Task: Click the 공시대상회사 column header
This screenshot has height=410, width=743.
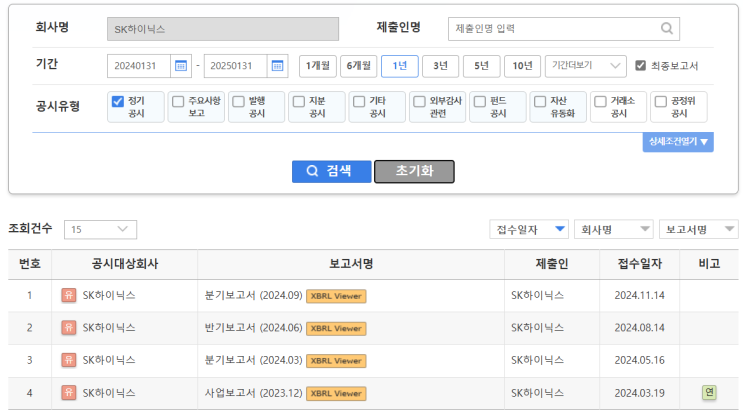Action: coord(125,264)
